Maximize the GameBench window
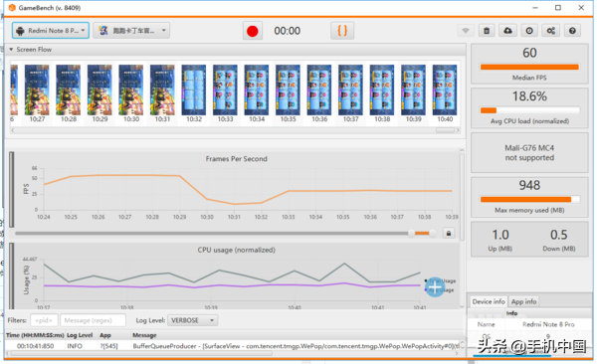The height and width of the screenshot is (364, 597). (x=558, y=8)
